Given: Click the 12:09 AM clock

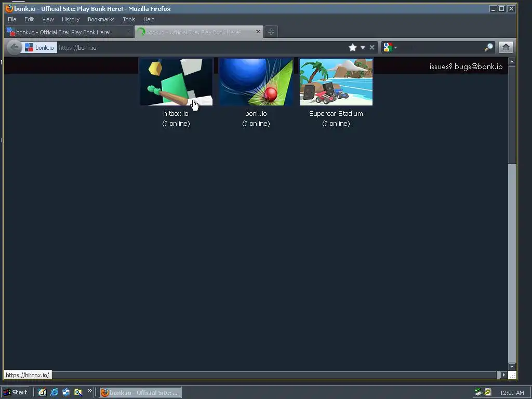Looking at the screenshot, I should tap(512, 393).
